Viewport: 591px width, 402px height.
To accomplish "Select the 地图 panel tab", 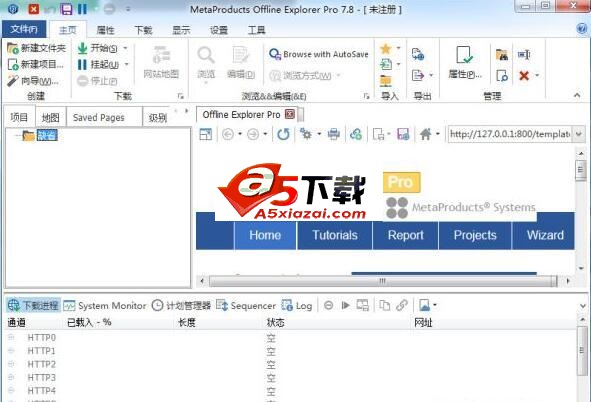I will coord(51,118).
